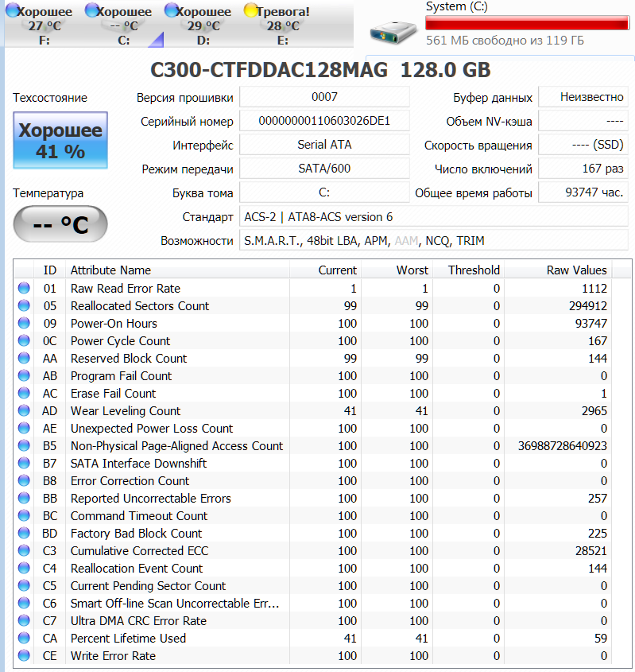Image resolution: width=635 pixels, height=672 pixels.
Task: Click the "Хорошее 41 %" health status button
Action: click(60, 141)
